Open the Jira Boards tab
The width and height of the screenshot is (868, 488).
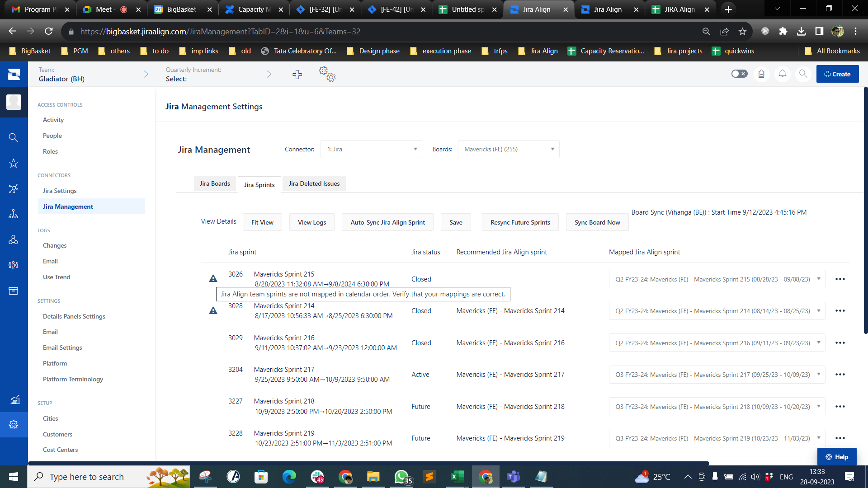point(215,183)
